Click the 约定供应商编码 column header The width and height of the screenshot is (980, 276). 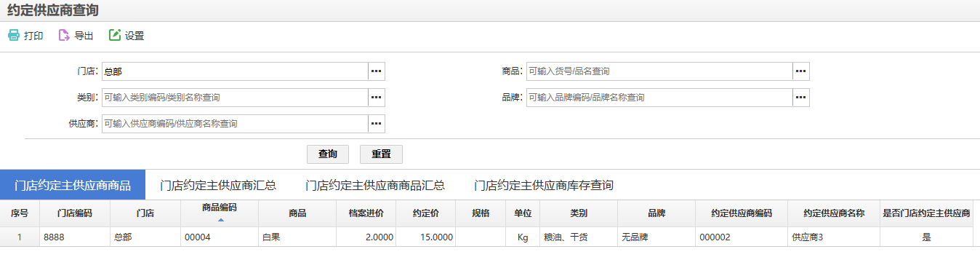click(x=742, y=213)
